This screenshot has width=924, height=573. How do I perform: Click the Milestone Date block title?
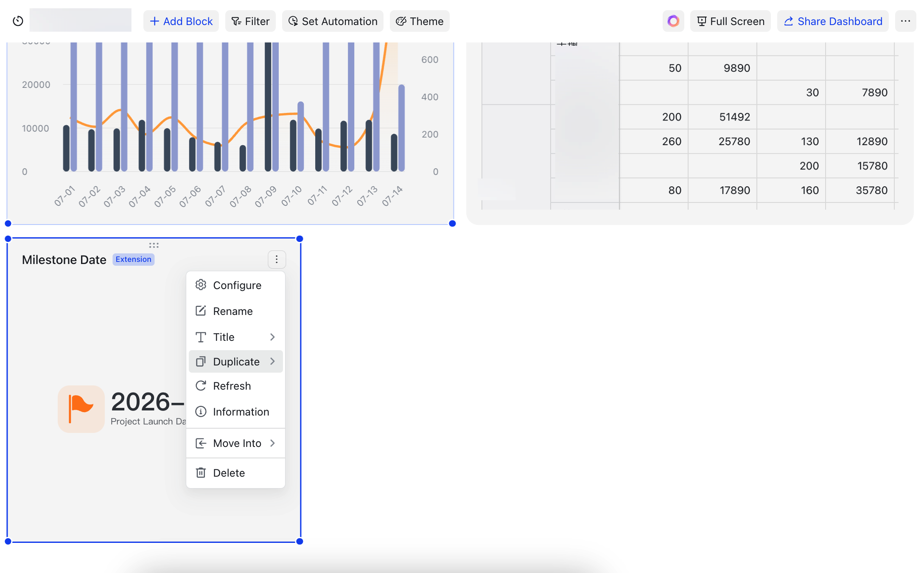(x=64, y=260)
